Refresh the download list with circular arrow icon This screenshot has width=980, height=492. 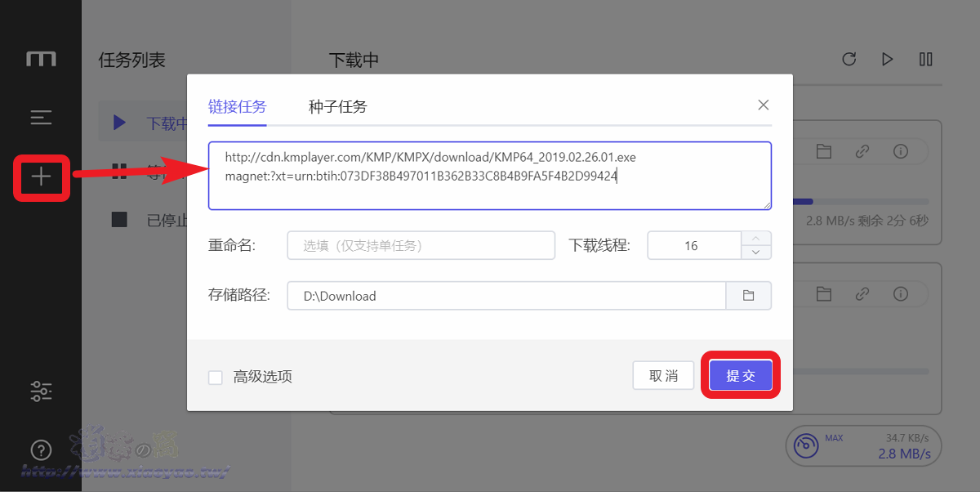[x=849, y=59]
